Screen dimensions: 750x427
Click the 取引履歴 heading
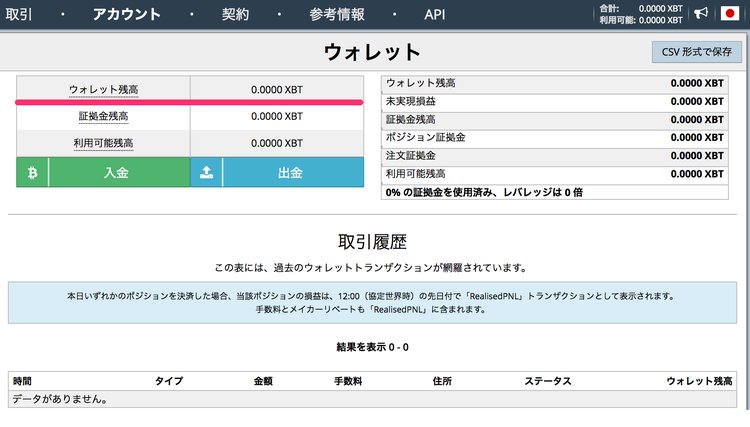[x=372, y=241]
